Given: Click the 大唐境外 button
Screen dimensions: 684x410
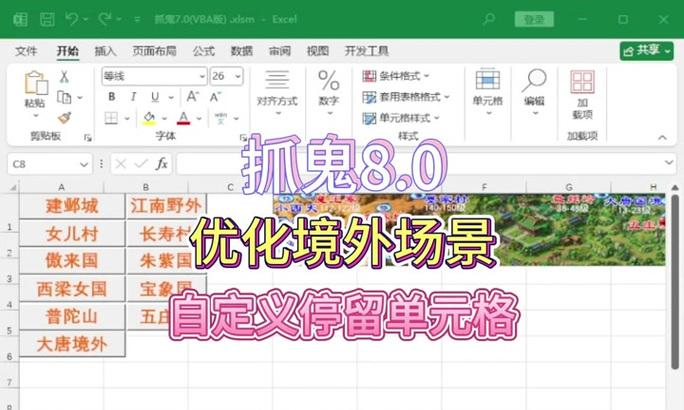Looking at the screenshot, I should [x=72, y=344].
